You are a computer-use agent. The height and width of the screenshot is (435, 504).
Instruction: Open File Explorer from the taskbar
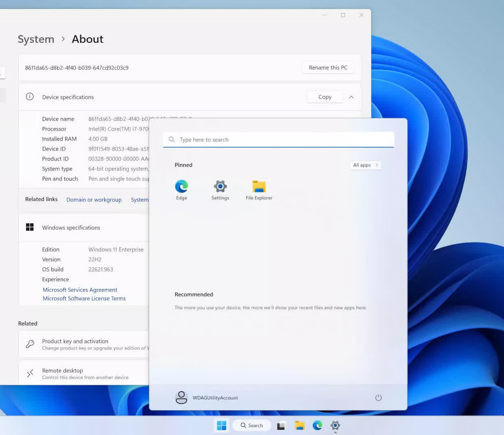tap(300, 425)
